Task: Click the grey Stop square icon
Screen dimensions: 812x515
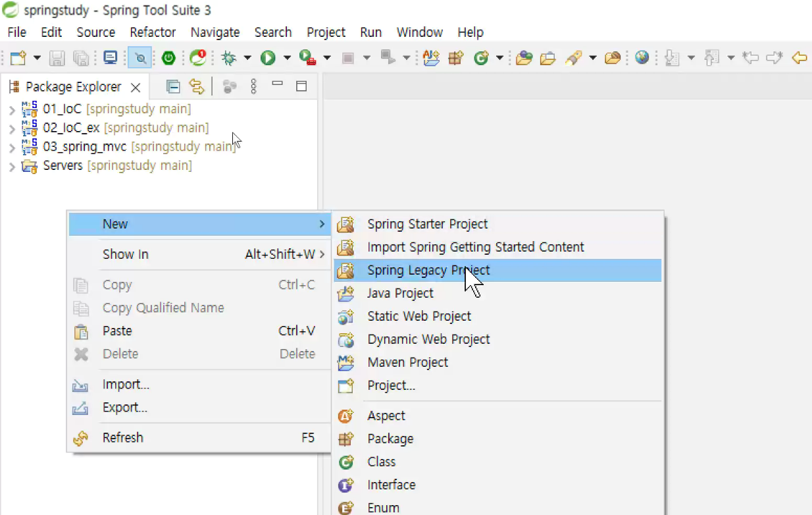Action: (x=348, y=58)
